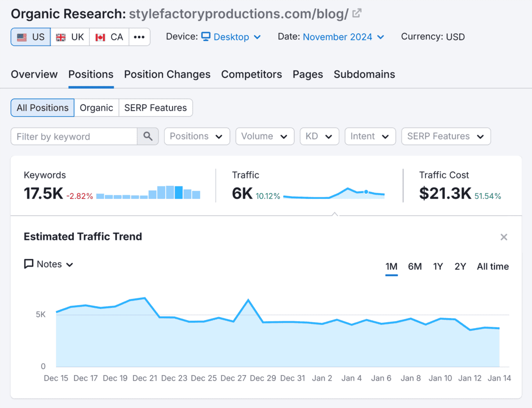Switch to the Competitors tab
This screenshot has height=408, width=532.
click(251, 74)
